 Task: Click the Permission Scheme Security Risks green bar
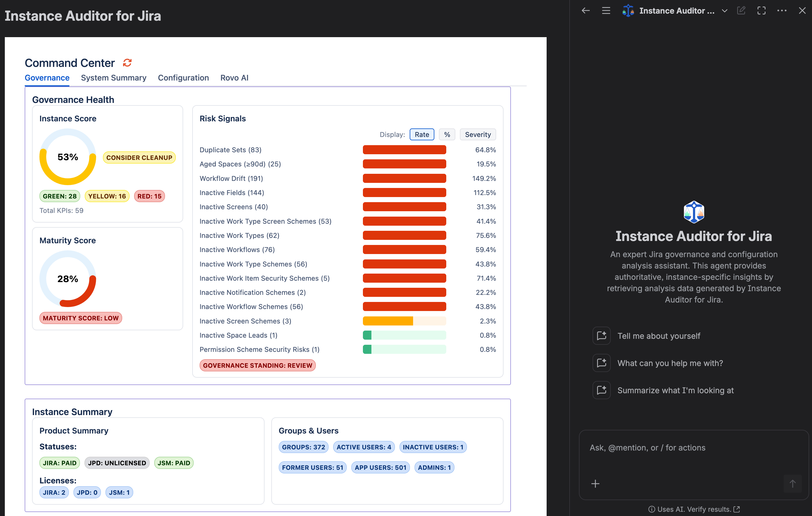pyautogui.click(x=404, y=349)
